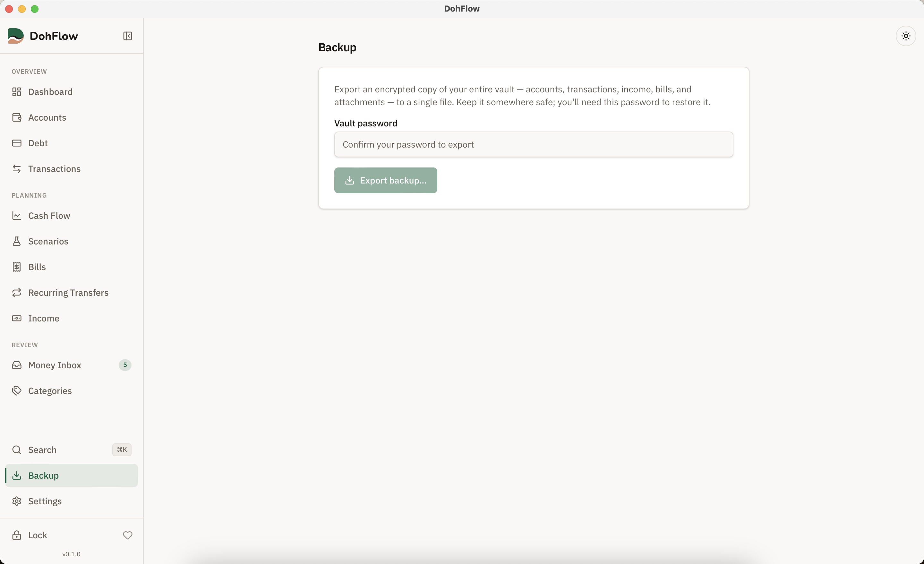
Task: Click the Backup download icon in sidebar
Action: 16,475
